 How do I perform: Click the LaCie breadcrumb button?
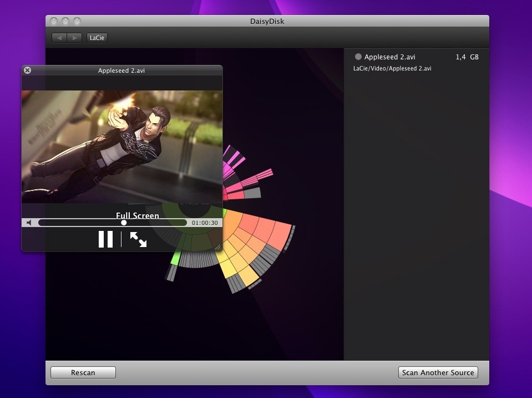pyautogui.click(x=97, y=38)
